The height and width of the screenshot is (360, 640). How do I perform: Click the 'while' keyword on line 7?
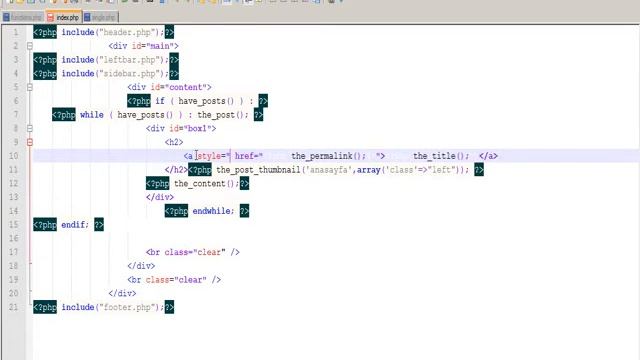[x=92, y=115]
